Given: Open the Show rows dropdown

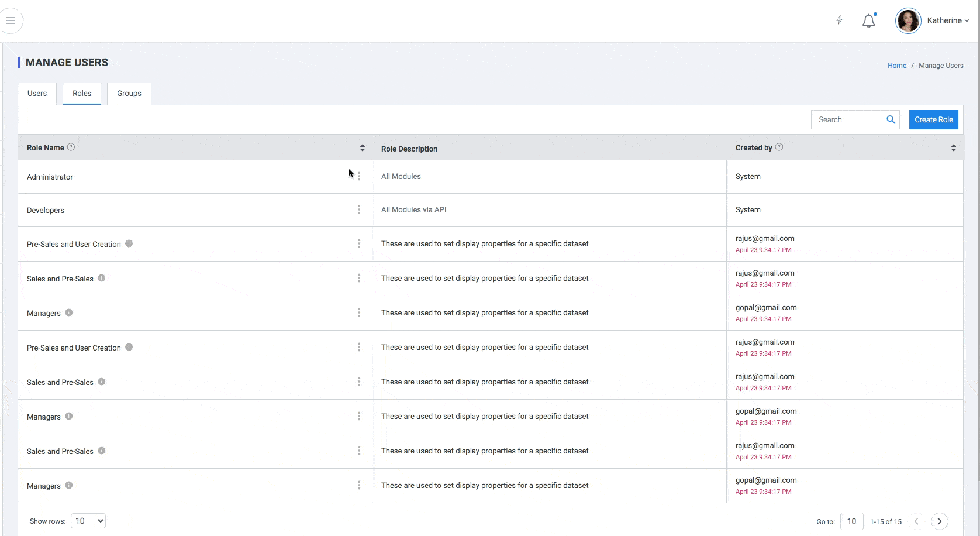Looking at the screenshot, I should click(x=88, y=521).
